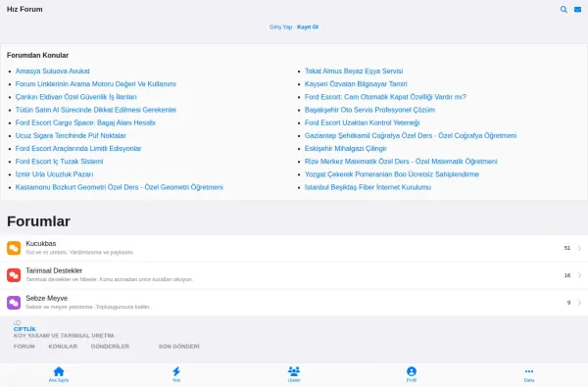Open Tütün Satın Al Sürecinde topic
588x387 pixels.
(x=96, y=110)
